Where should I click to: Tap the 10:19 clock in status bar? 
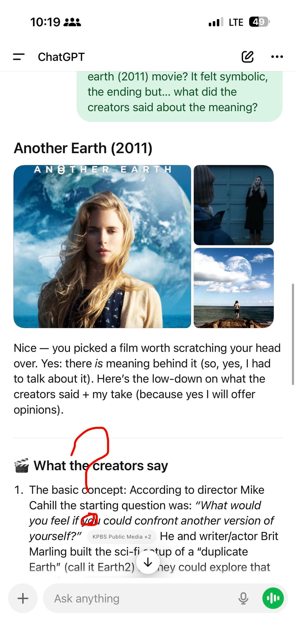click(45, 22)
